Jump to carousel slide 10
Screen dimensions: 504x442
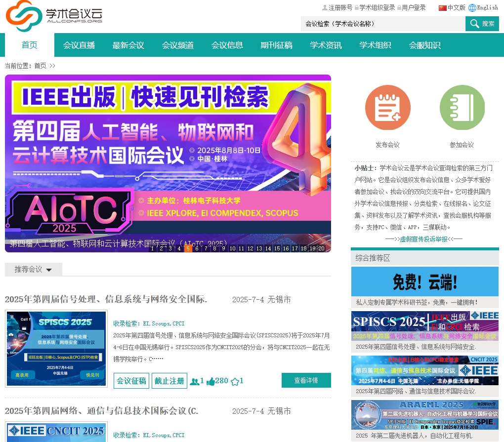(232, 248)
